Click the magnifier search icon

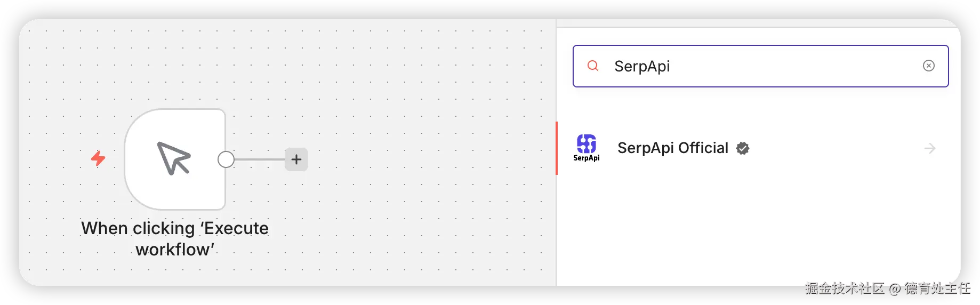pos(593,66)
